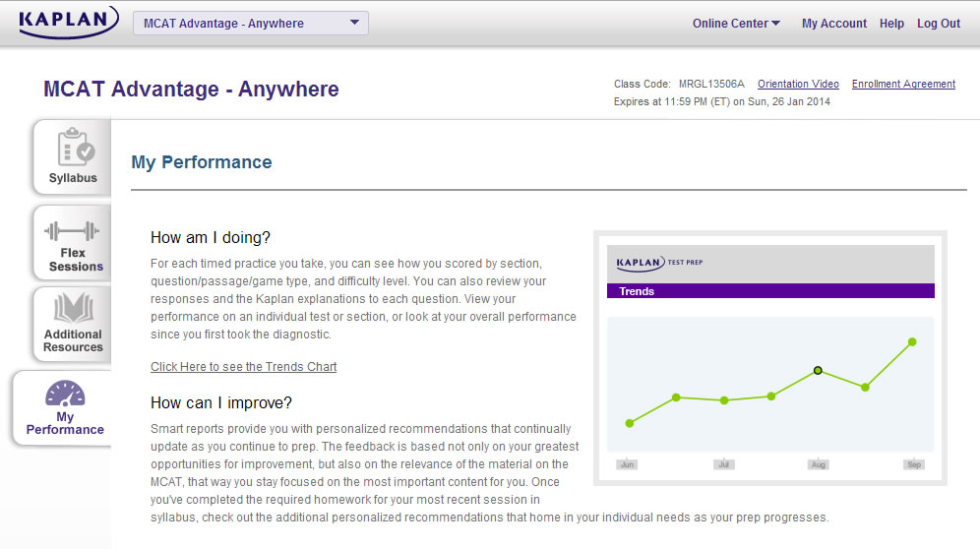
Task: Click the Kaplan Test Prep logo in Trends panel
Action: tap(659, 263)
